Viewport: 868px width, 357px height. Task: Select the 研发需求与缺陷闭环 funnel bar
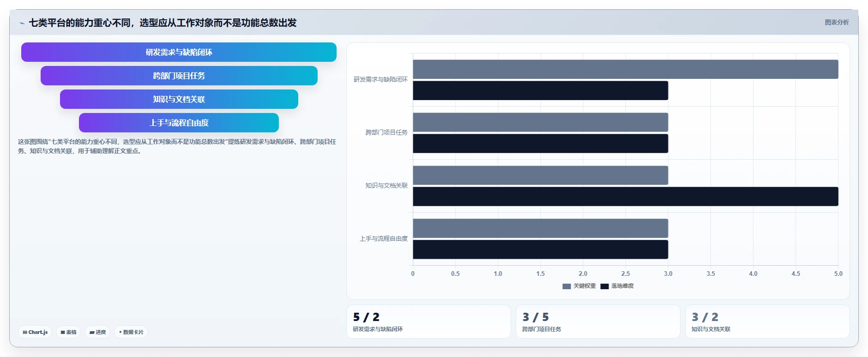tap(179, 52)
